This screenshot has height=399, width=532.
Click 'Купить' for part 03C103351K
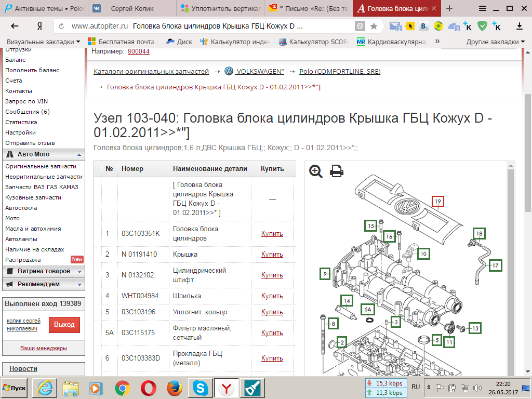[272, 233]
